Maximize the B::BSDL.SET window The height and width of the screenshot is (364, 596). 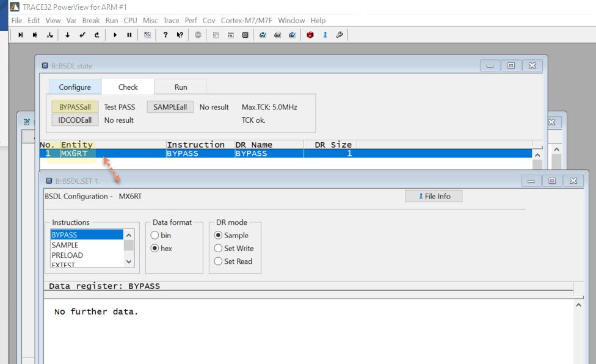(552, 181)
